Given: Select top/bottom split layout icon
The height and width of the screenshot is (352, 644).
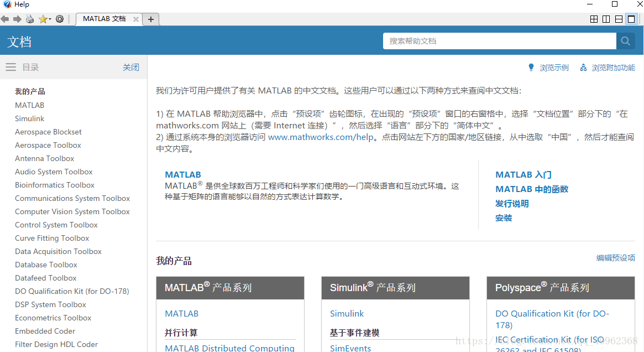Looking at the screenshot, I should point(619,19).
